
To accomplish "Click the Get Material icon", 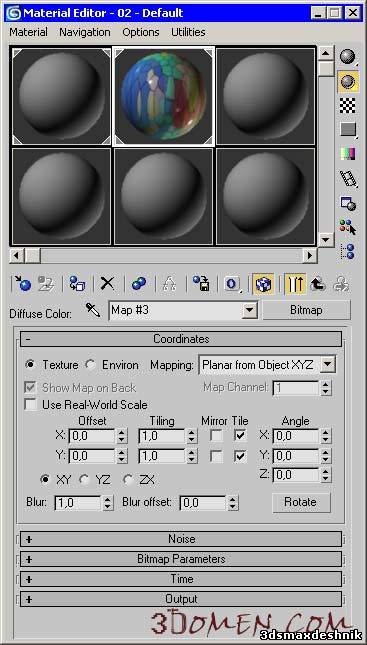I will pyautogui.click(x=22, y=284).
